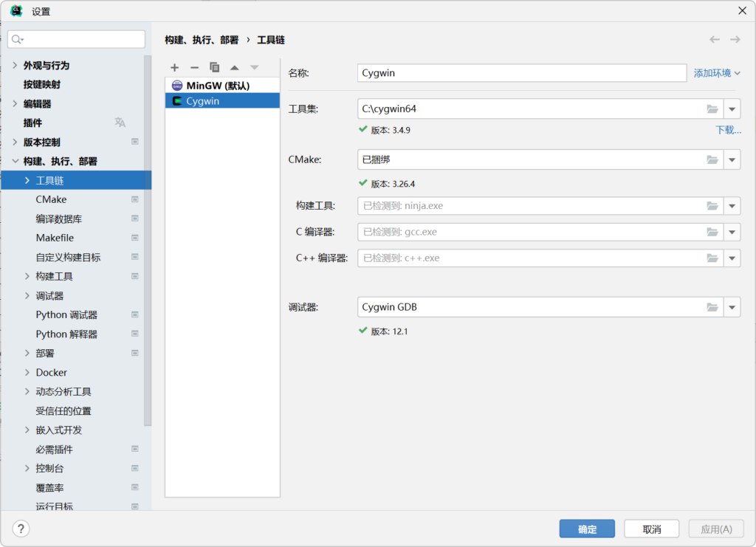Browse folder for CMake path
Viewport: 756px width, 547px height.
pos(712,159)
